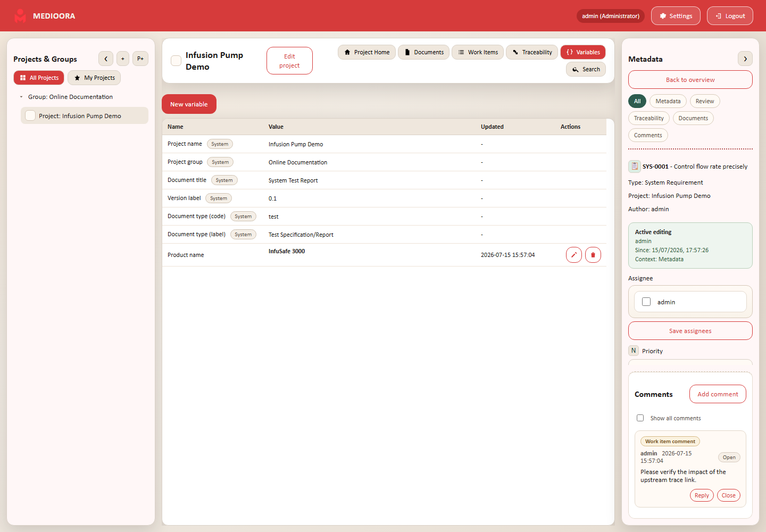
Task: Add a new project with P+ icon
Action: point(140,59)
